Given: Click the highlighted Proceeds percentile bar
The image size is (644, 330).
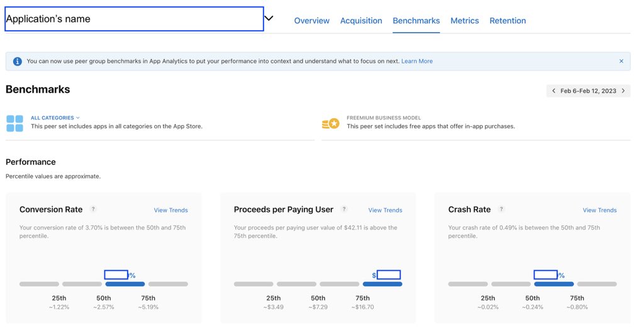Looking at the screenshot, I should 382,284.
